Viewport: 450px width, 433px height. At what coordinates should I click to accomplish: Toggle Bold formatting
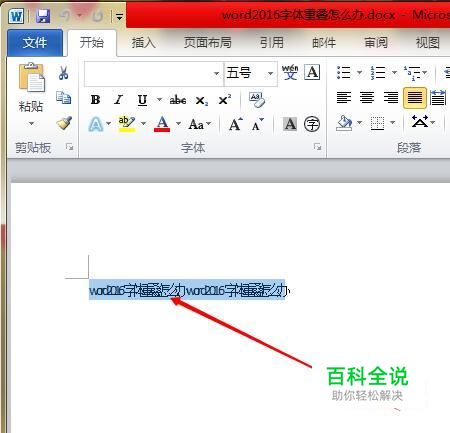(95, 99)
